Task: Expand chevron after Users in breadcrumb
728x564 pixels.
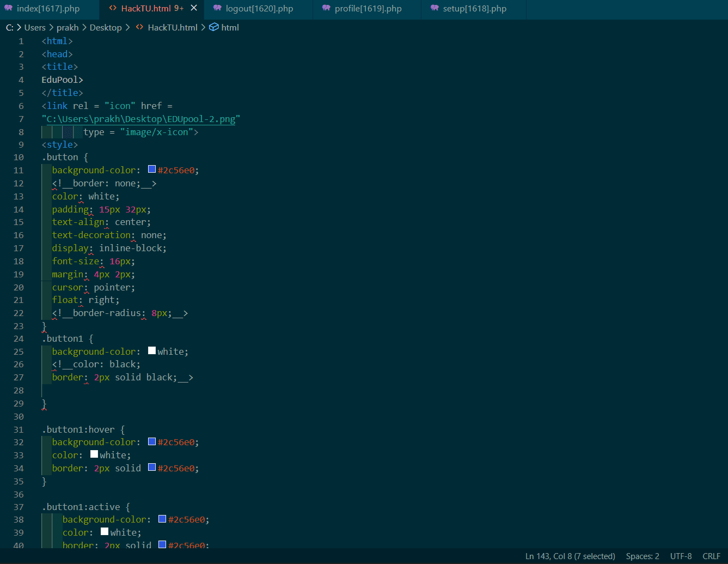Action: coord(51,27)
